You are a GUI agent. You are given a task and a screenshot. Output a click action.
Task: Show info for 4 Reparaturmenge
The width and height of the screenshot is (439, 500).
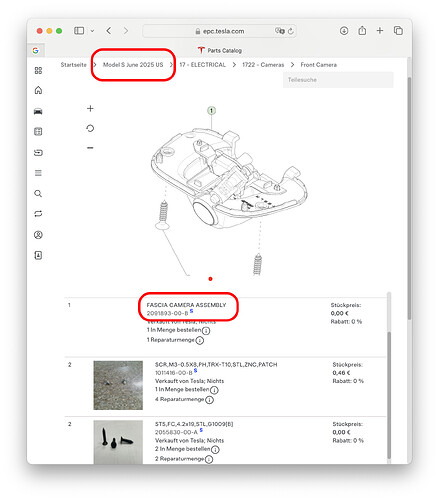pyautogui.click(x=209, y=400)
